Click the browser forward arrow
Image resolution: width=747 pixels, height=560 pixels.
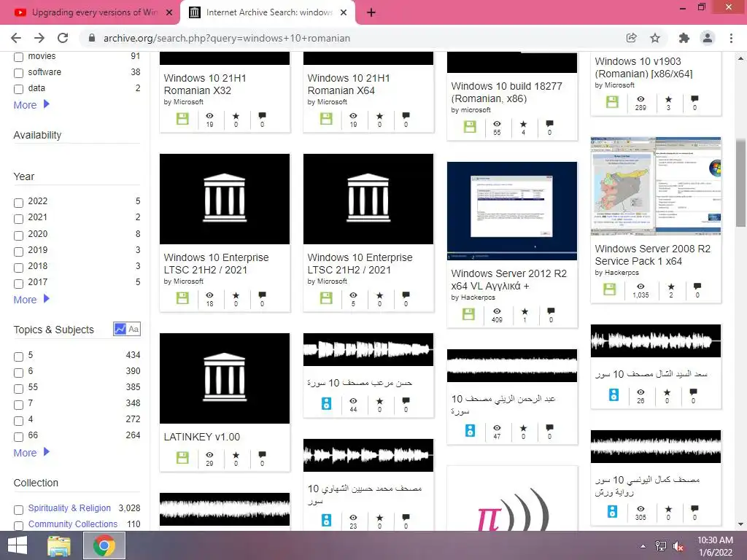point(39,38)
